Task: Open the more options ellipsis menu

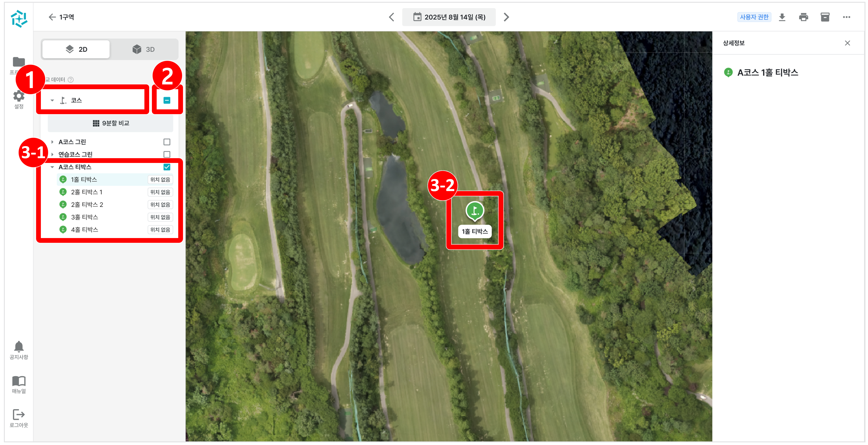Action: tap(846, 17)
